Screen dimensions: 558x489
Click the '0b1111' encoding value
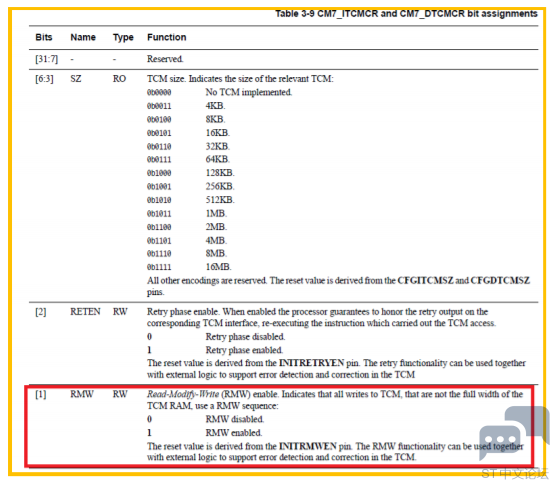click(x=159, y=267)
